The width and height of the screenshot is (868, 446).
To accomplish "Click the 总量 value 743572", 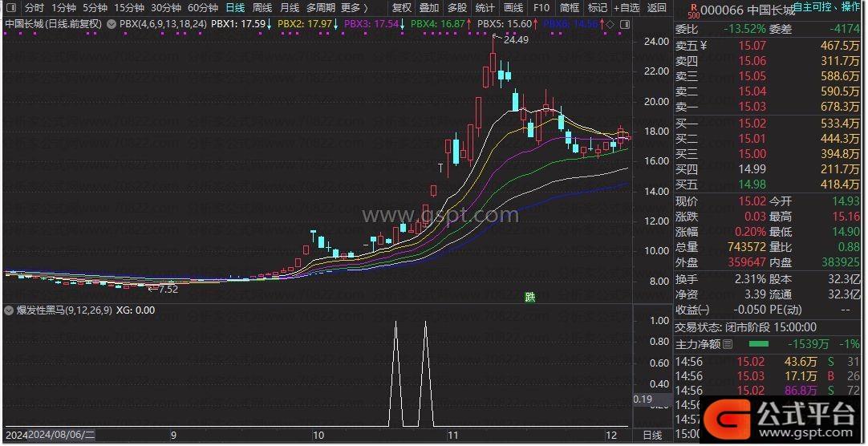I will [747, 247].
